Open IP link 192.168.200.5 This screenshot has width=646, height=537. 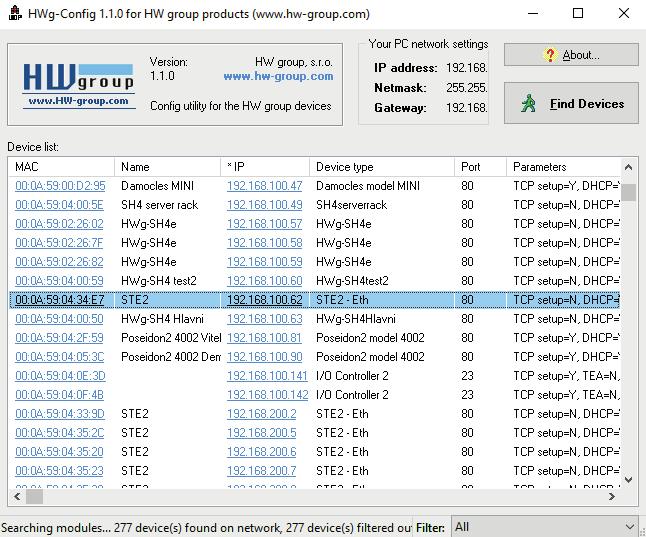point(262,432)
